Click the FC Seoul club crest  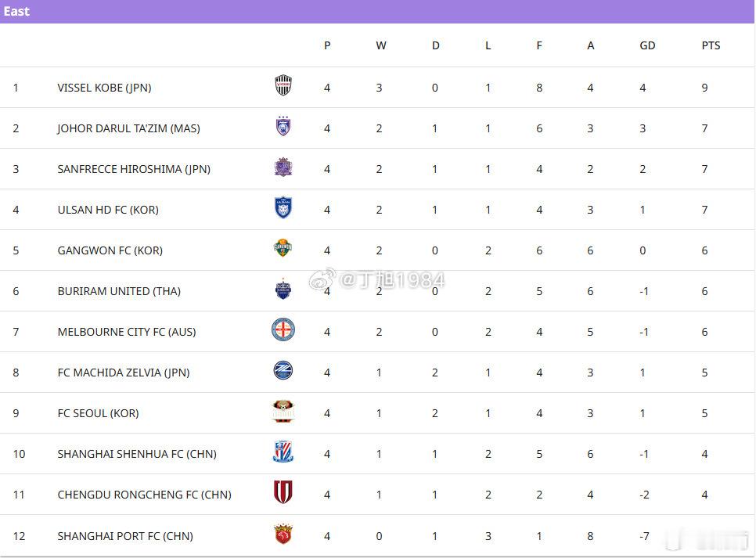(283, 412)
